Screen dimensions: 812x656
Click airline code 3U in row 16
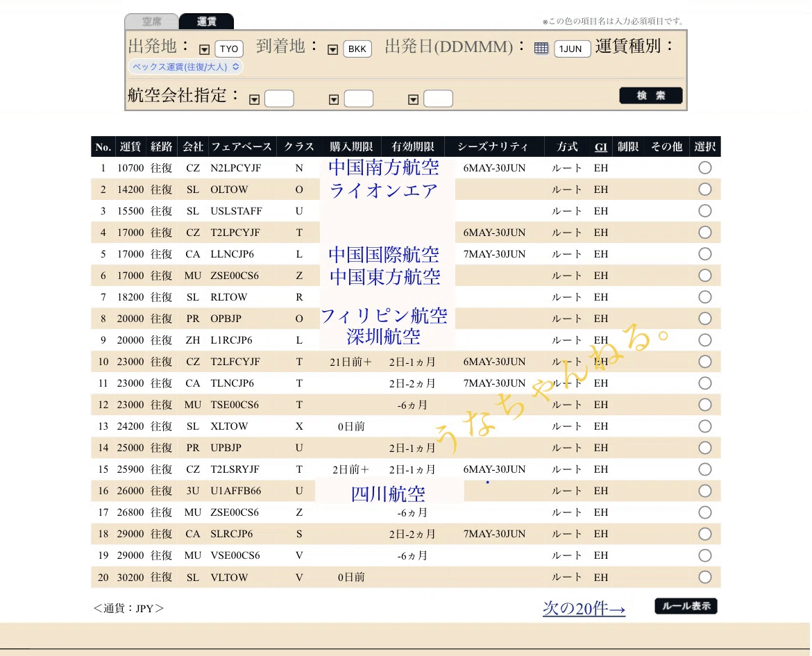pos(193,491)
